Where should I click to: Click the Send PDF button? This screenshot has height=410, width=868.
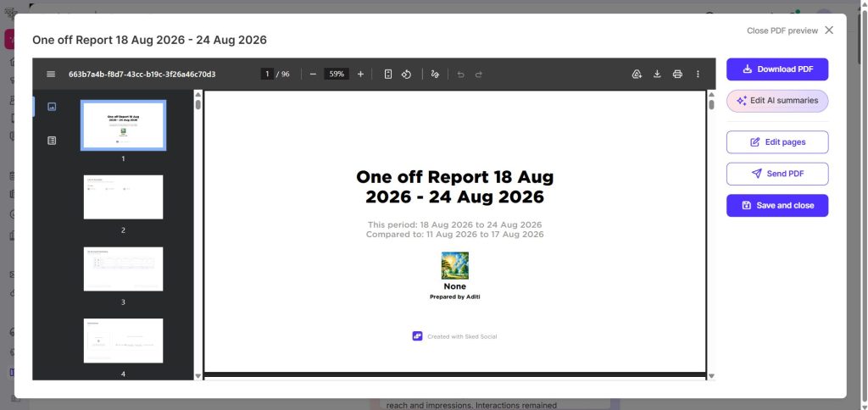point(777,174)
